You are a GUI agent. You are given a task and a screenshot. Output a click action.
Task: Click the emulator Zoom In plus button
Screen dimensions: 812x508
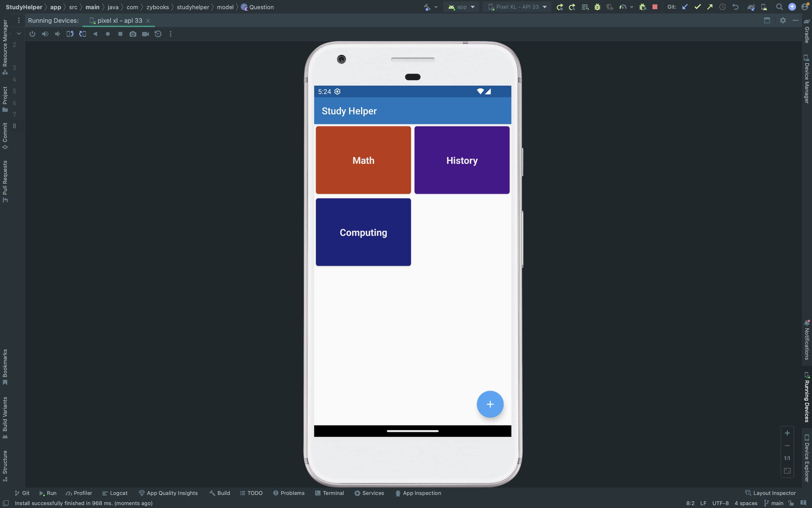(787, 433)
